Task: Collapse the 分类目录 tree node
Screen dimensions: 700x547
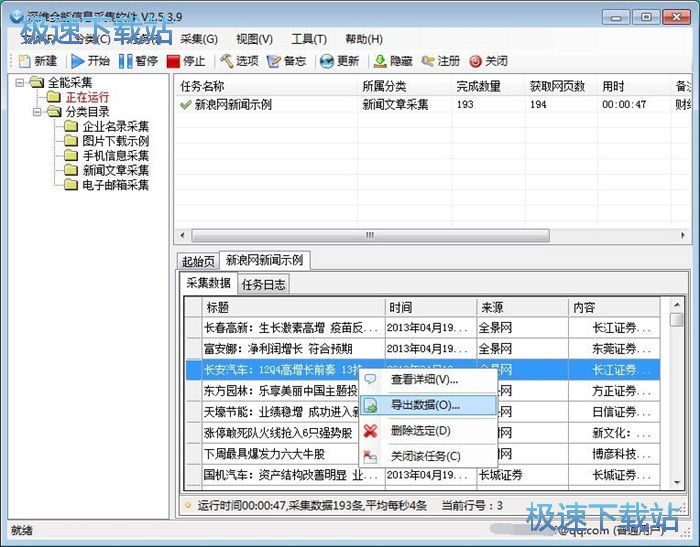Action: (x=38, y=112)
